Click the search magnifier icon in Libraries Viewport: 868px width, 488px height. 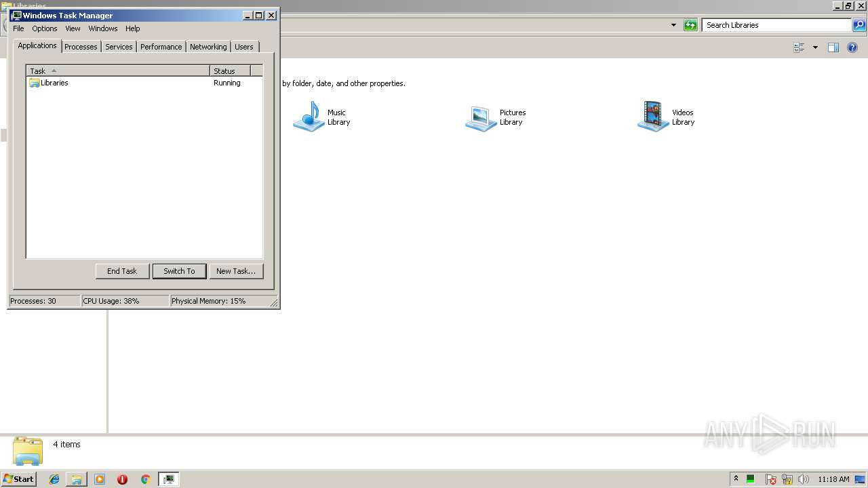point(859,25)
